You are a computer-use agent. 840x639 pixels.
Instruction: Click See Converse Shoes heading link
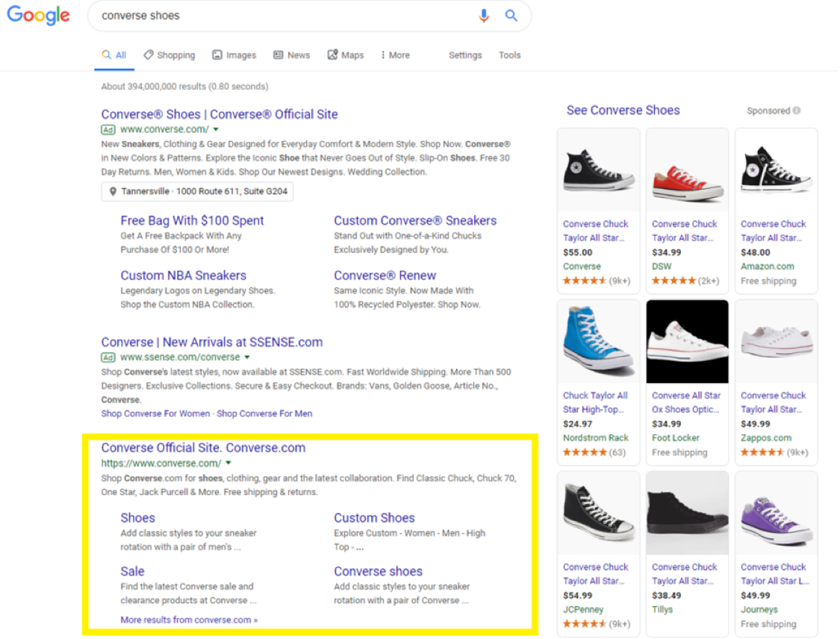623,110
